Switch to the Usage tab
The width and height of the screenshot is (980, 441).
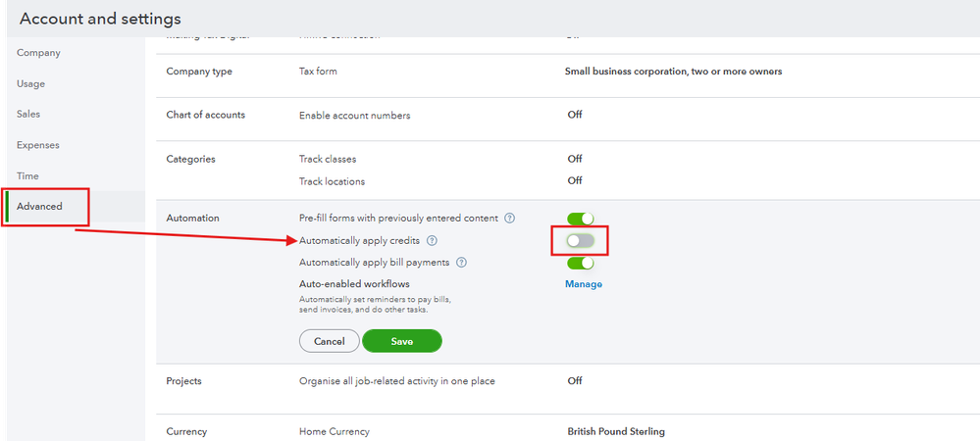[x=30, y=83]
